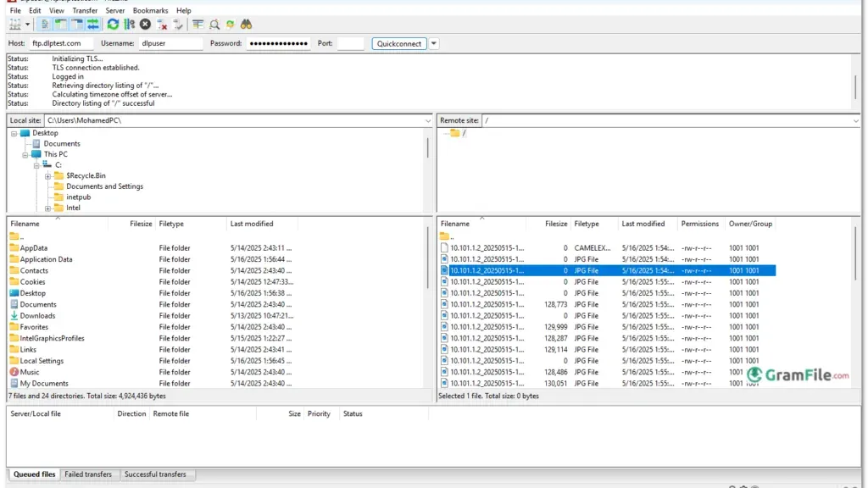Select the AppData folder icon
The height and width of the screenshot is (488, 868).
[x=14, y=248]
